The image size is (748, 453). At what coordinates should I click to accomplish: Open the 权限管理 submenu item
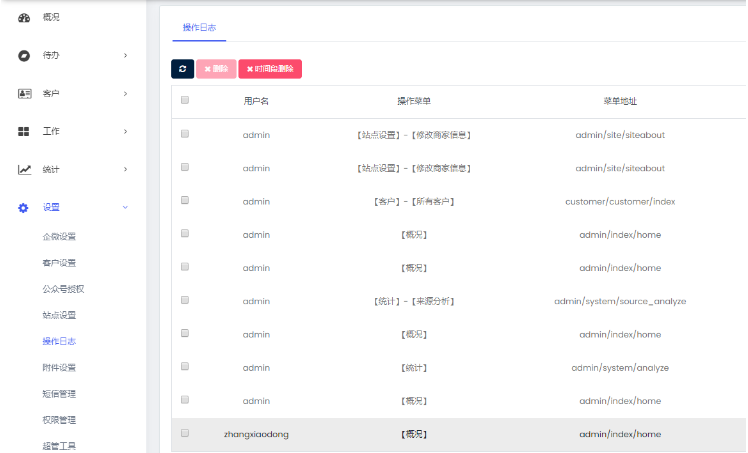[59, 420]
